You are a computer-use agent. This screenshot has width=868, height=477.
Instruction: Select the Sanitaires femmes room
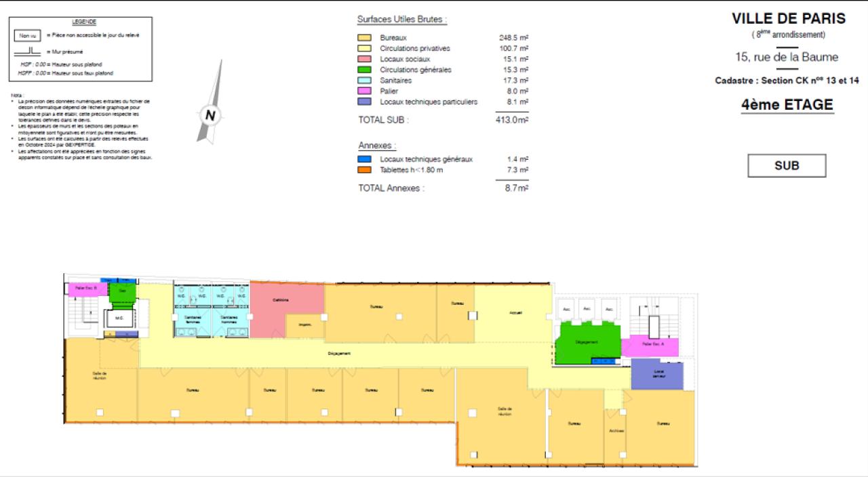(193, 318)
